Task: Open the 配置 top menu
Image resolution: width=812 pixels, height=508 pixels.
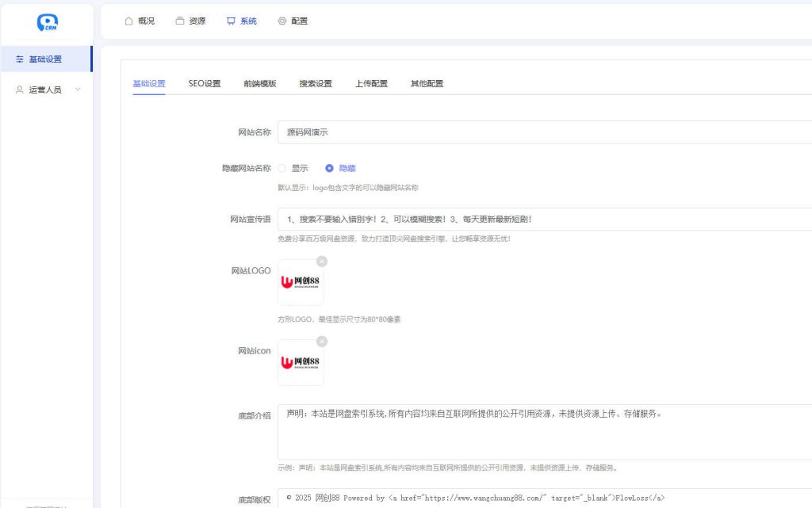Action: pos(293,21)
